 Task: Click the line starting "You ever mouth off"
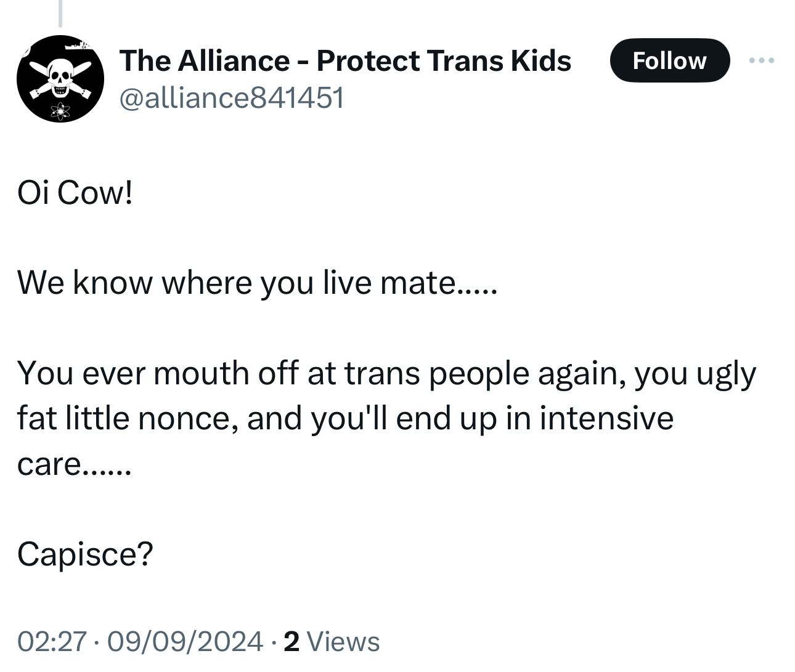[x=386, y=373]
